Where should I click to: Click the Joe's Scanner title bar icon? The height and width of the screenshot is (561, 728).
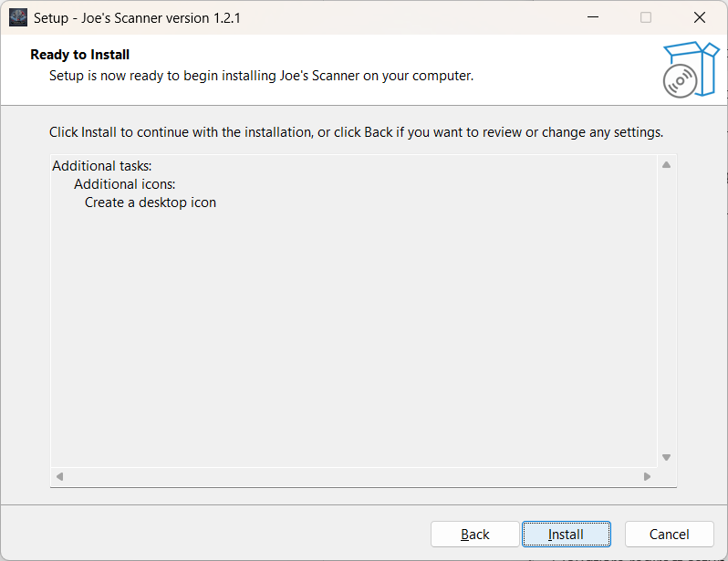pyautogui.click(x=18, y=17)
